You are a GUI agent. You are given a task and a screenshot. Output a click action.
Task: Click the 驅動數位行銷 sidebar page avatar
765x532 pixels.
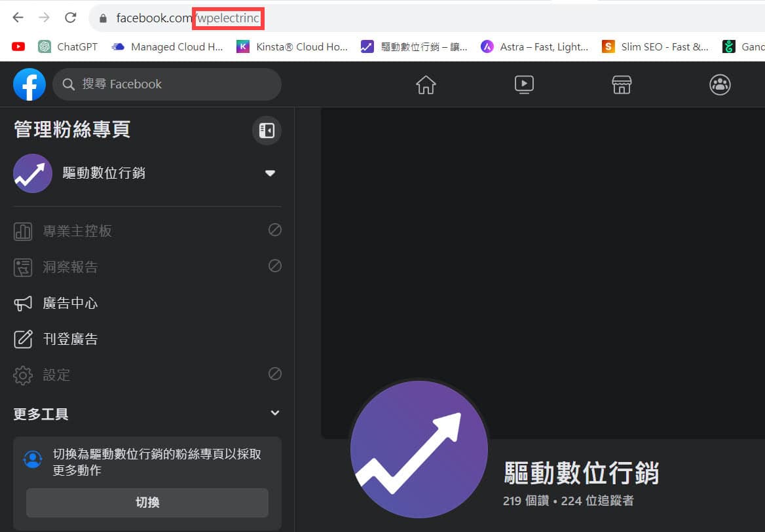pyautogui.click(x=33, y=173)
